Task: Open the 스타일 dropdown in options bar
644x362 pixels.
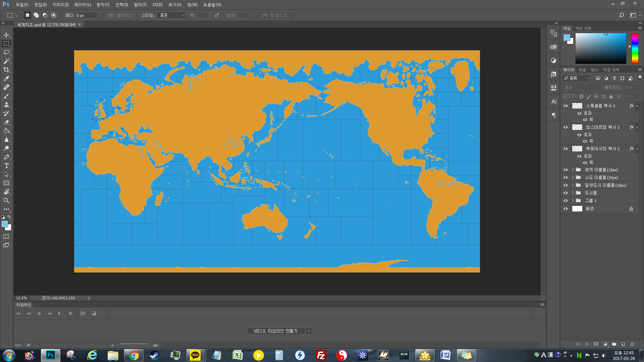Action: 172,15
